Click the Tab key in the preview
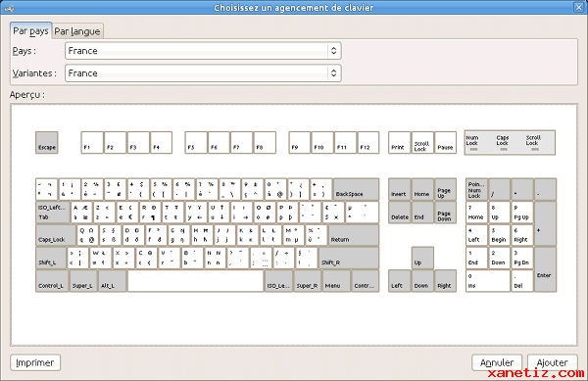Image resolution: width=588 pixels, height=381 pixels. tap(53, 213)
